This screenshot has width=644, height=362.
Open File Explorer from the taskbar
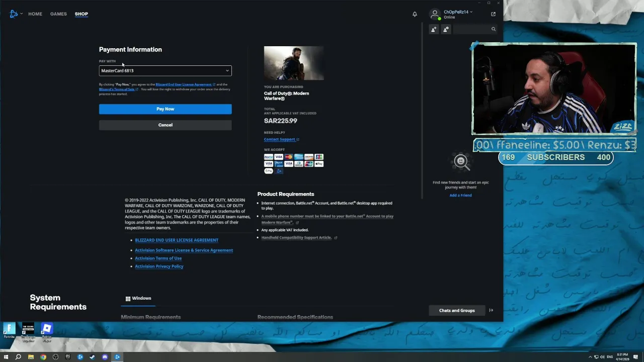tap(31, 357)
